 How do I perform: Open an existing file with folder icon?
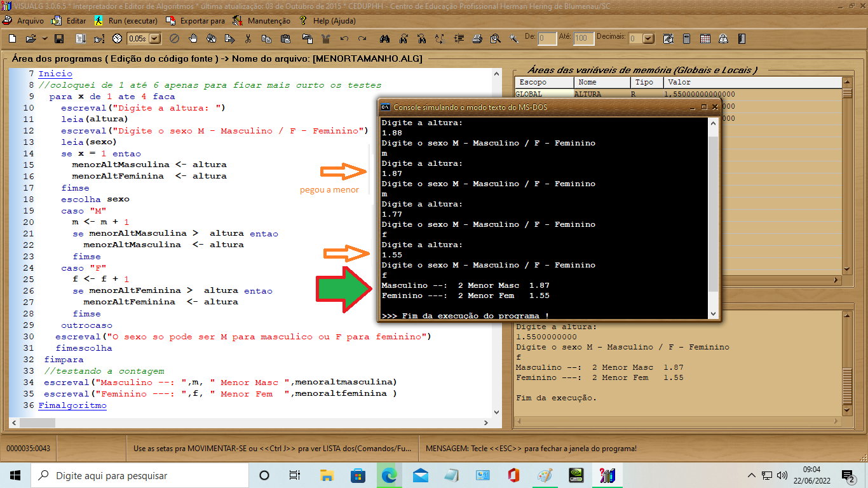(31, 39)
